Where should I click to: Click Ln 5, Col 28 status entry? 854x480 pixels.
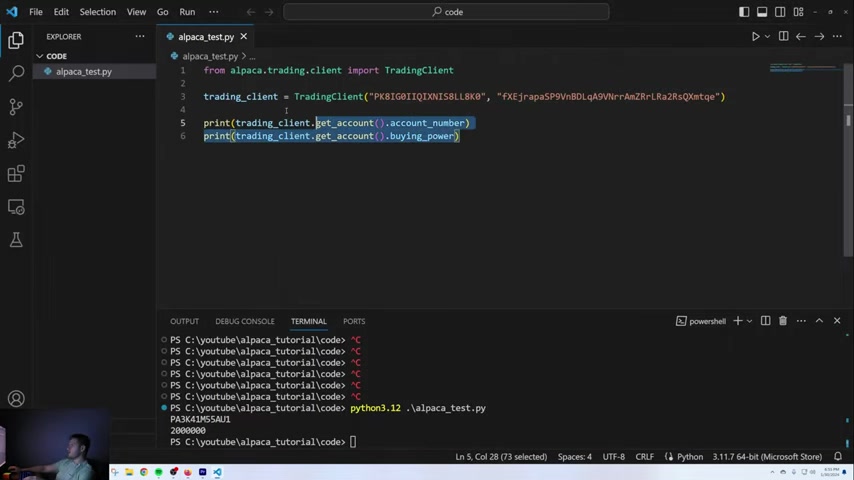pyautogui.click(x=501, y=457)
